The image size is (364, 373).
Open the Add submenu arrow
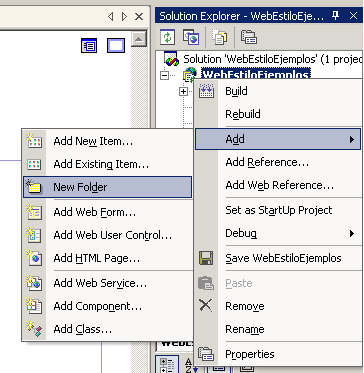tap(352, 139)
